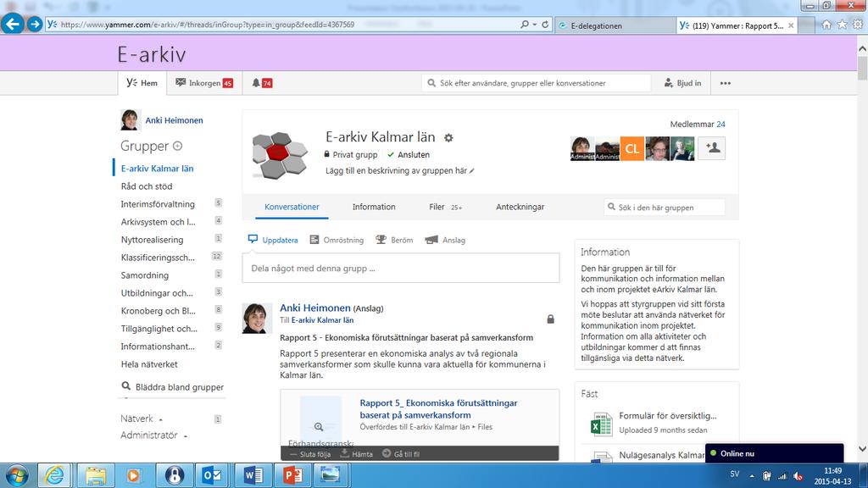Open group settings gear next to E-arkiv Kalmar län
The width and height of the screenshot is (868, 488).
click(448, 138)
